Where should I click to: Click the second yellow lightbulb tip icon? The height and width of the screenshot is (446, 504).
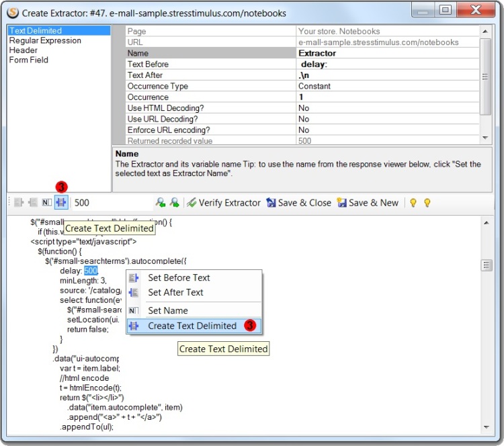coord(427,203)
